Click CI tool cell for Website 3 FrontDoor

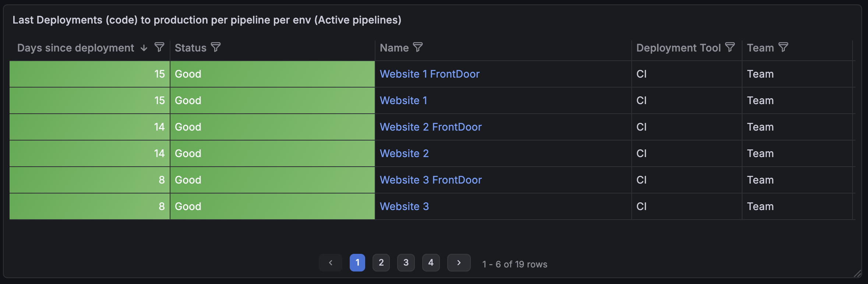coord(687,180)
